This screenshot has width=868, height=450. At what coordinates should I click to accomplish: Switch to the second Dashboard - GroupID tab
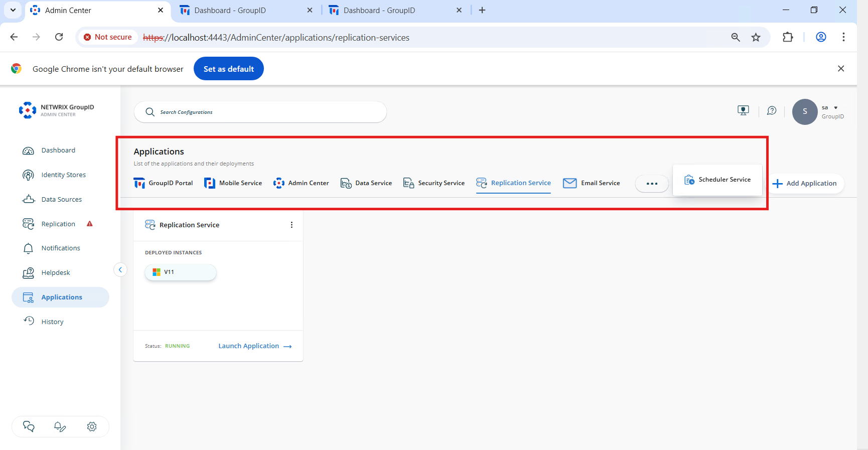(246, 11)
